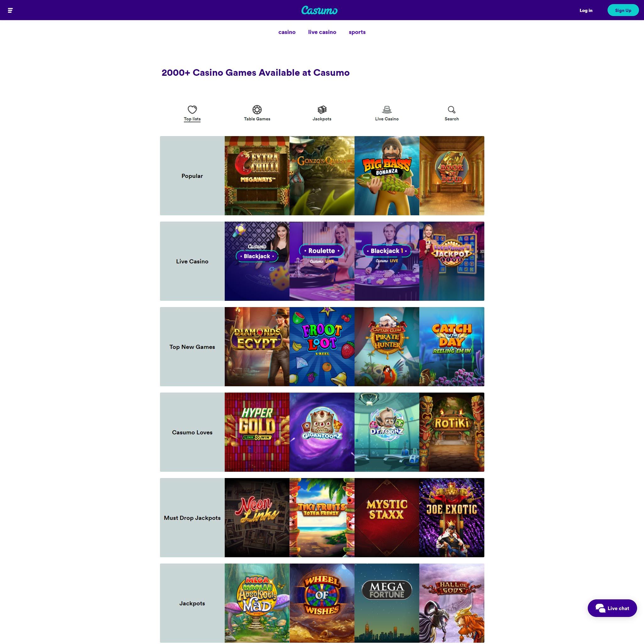Launch the Froot Loot 3-Reel game
This screenshot has height=644, width=644.
click(x=322, y=347)
